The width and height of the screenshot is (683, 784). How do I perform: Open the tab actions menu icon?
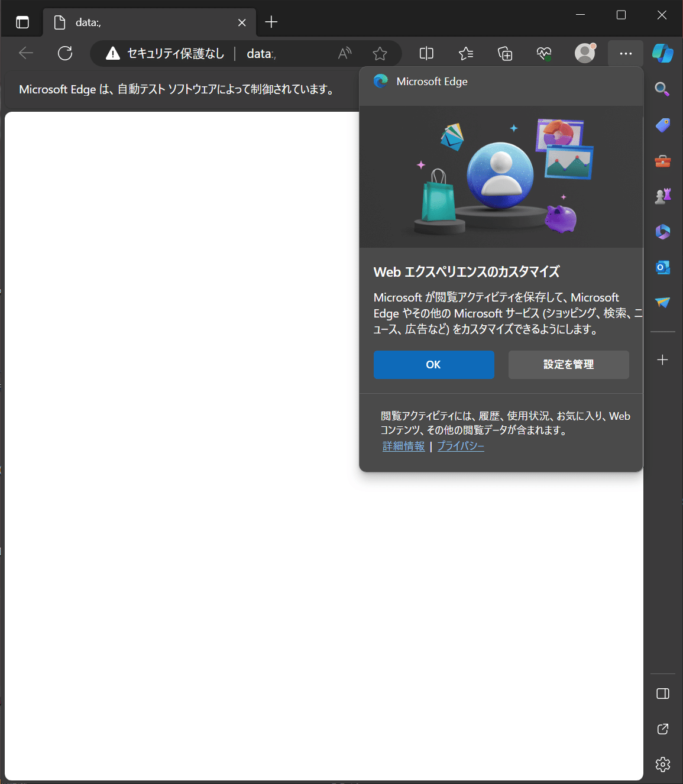coord(22,22)
